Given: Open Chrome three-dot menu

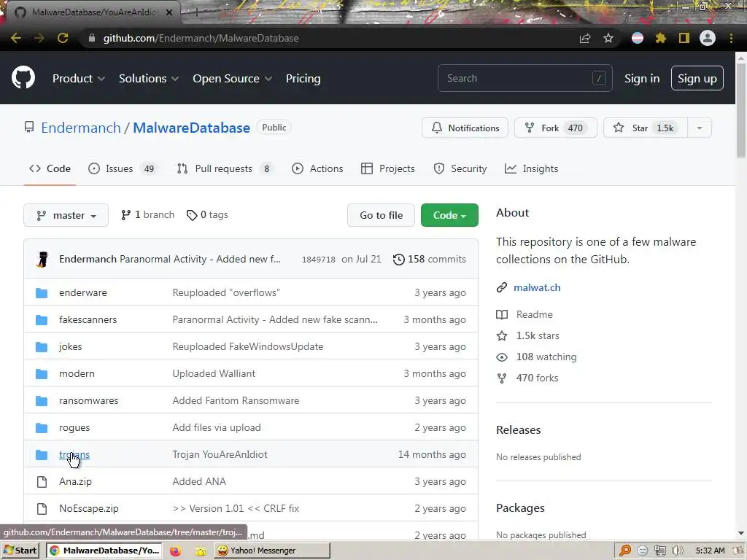Looking at the screenshot, I should point(731,38).
